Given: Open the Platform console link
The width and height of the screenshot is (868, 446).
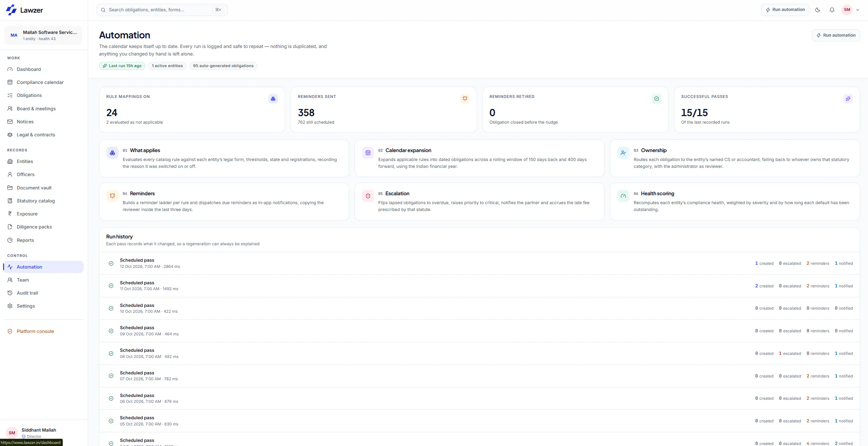Looking at the screenshot, I should (x=44, y=331).
